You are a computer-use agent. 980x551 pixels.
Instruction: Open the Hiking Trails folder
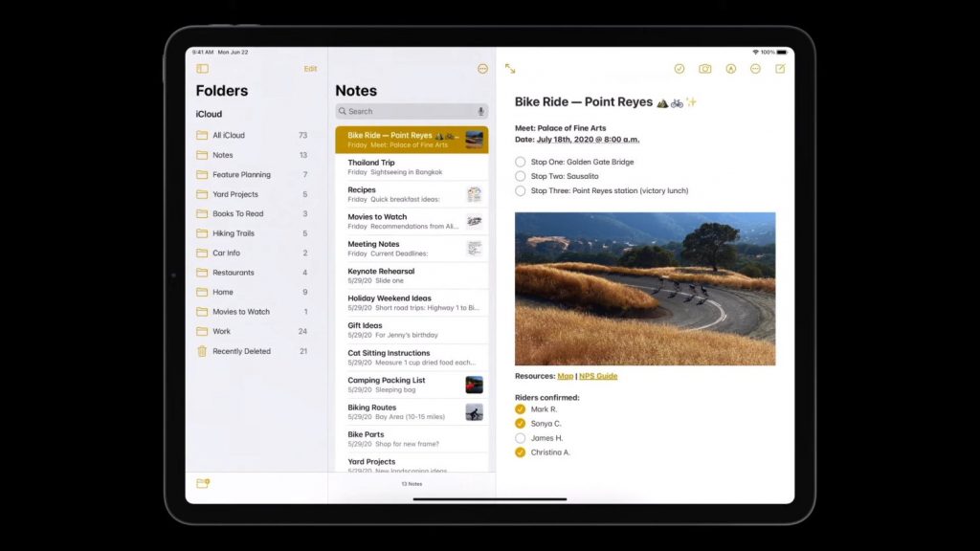(x=252, y=233)
